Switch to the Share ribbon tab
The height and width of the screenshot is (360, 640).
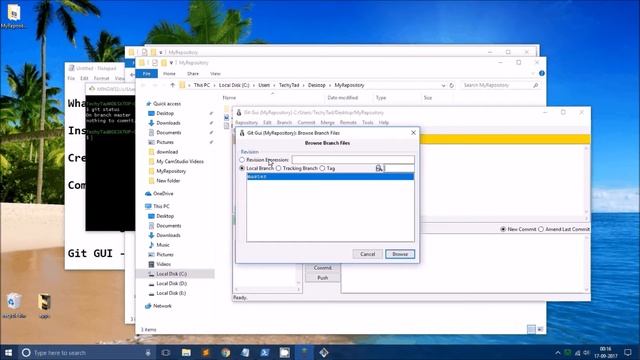(x=193, y=73)
